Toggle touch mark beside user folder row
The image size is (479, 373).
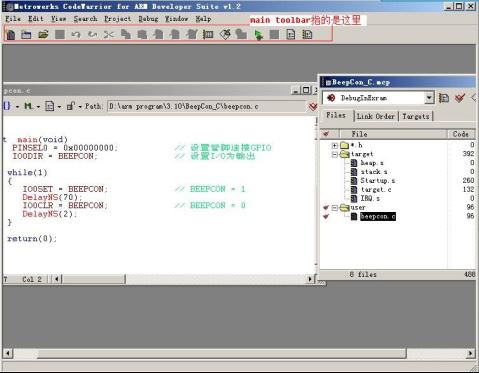(326, 208)
